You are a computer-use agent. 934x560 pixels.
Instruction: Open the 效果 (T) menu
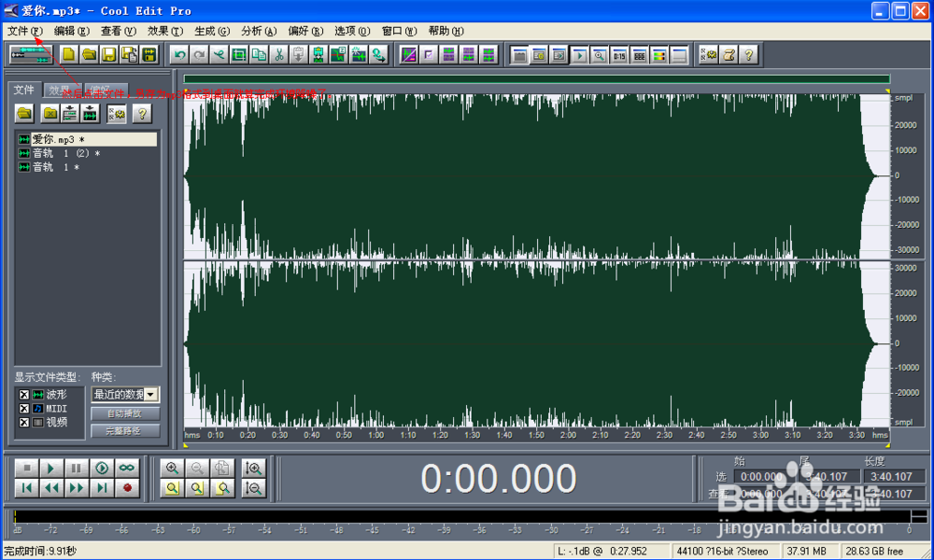pos(165,31)
